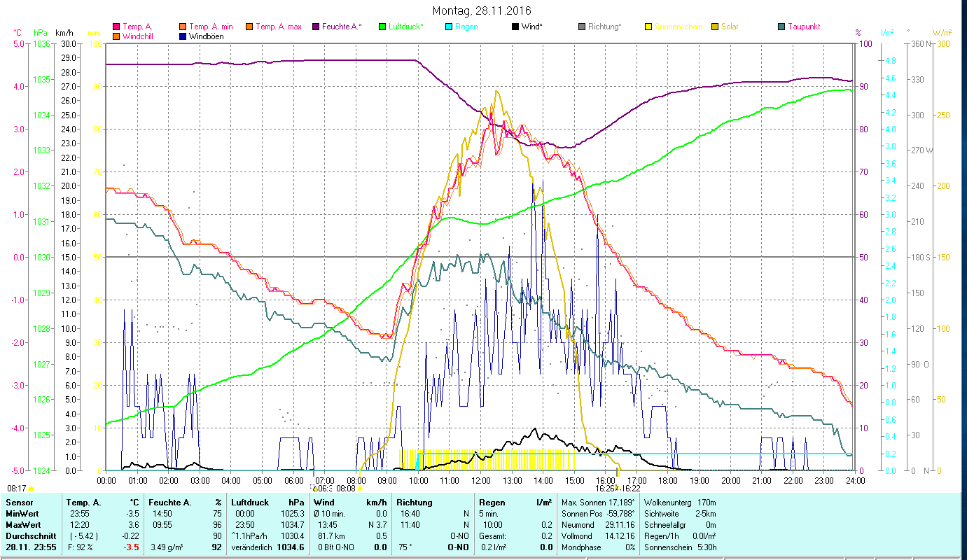Click the 'Sonnen Pos -59,788°' entry
The height and width of the screenshot is (560, 967).
[x=599, y=514]
